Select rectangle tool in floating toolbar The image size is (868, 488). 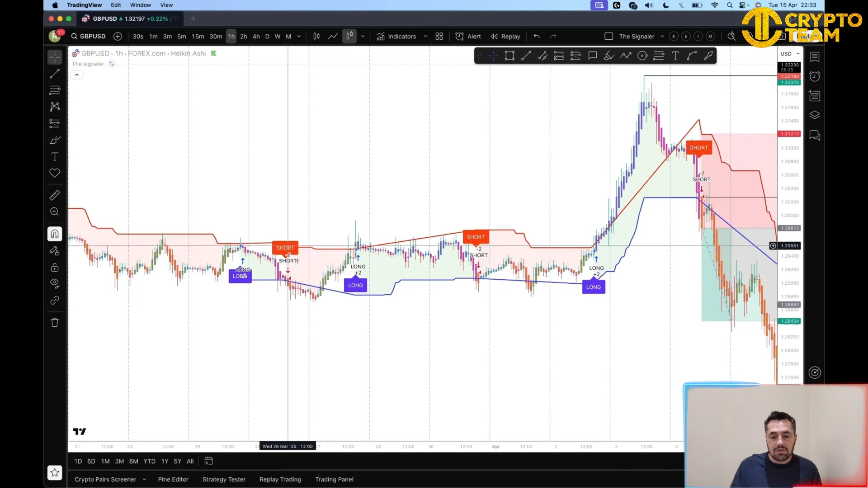click(x=509, y=56)
